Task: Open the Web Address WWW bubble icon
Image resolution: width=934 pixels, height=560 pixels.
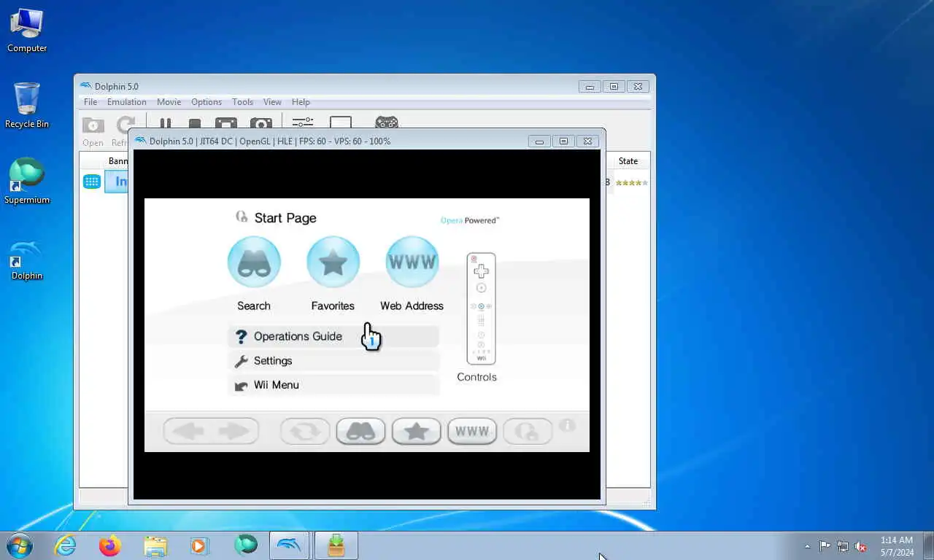Action: point(412,262)
